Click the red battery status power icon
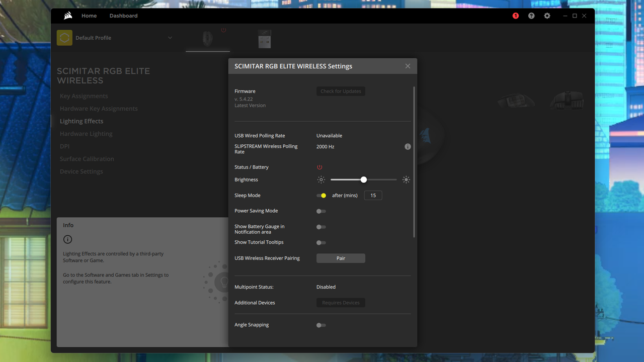The height and width of the screenshot is (362, 644). click(x=319, y=167)
